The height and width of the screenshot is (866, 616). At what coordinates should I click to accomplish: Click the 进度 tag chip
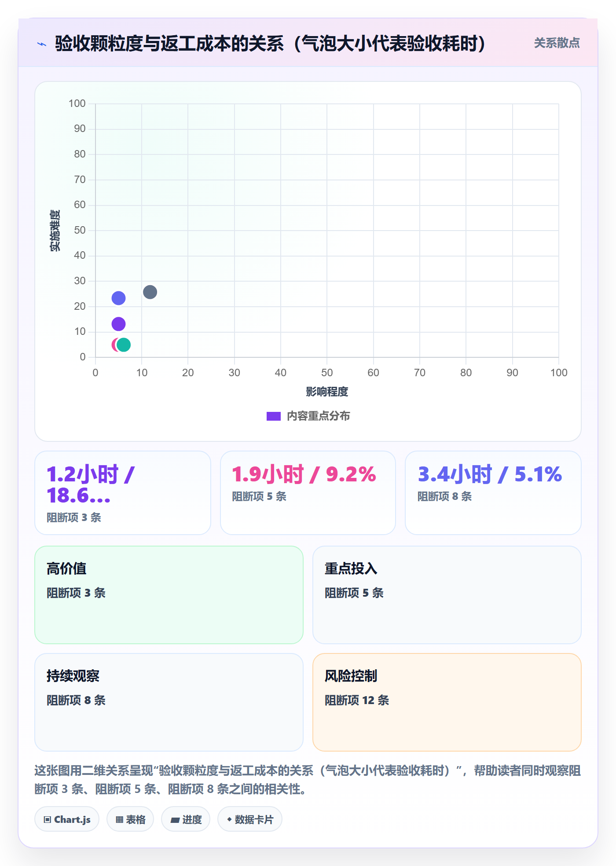[x=186, y=819]
